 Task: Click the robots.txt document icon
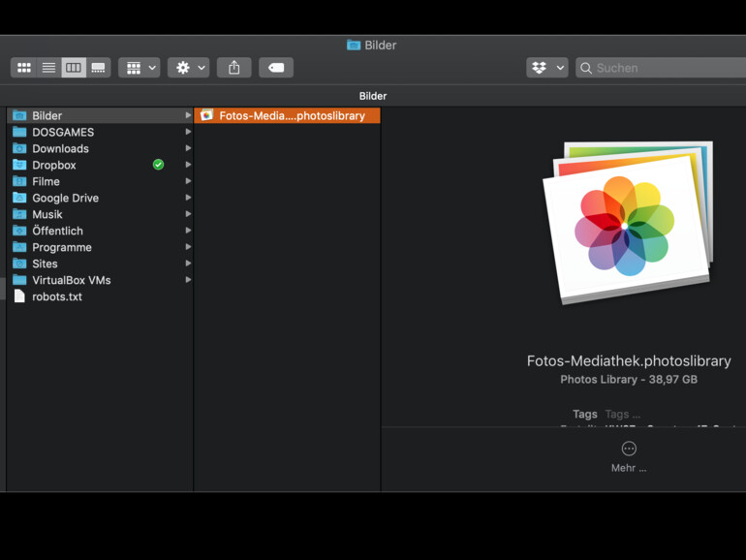19,296
